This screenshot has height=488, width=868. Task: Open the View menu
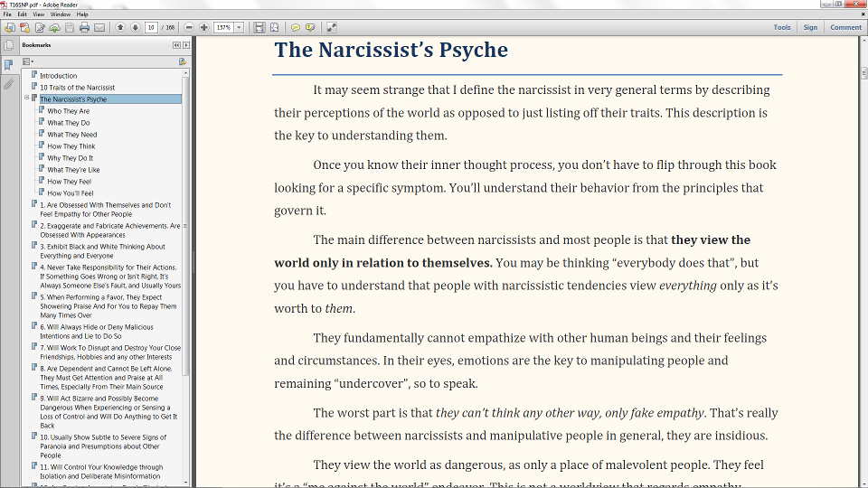(x=37, y=14)
